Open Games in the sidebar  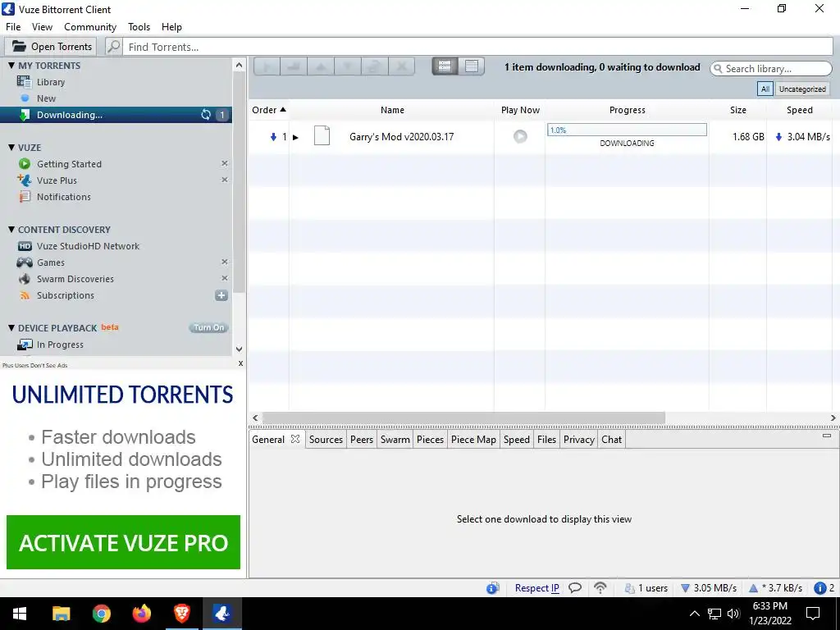click(x=50, y=262)
